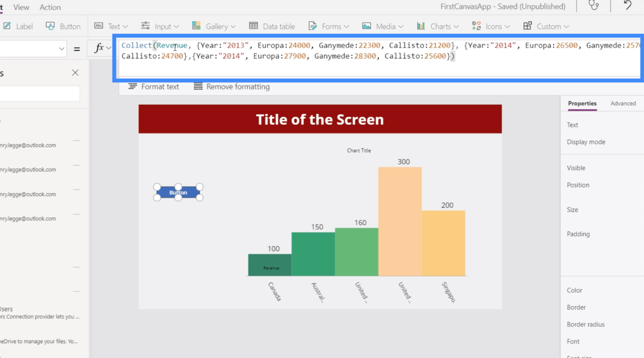Click the Color property
This screenshot has height=358, width=644.
(574, 290)
